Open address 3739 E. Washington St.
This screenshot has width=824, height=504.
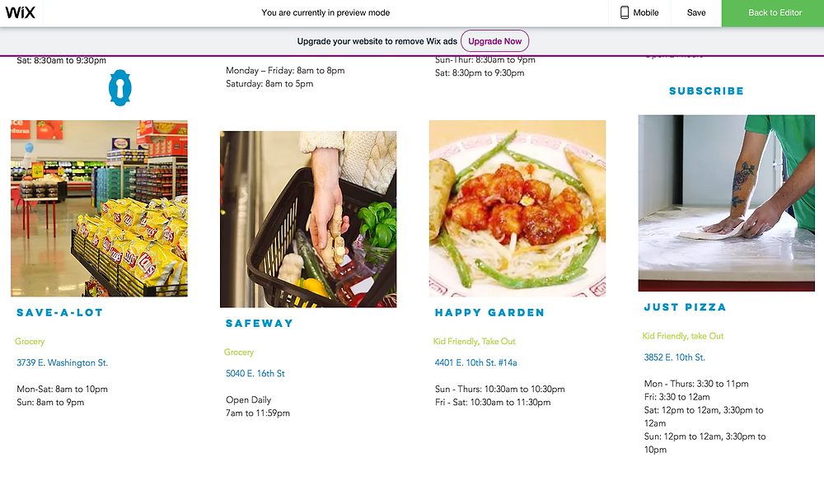pyautogui.click(x=62, y=363)
